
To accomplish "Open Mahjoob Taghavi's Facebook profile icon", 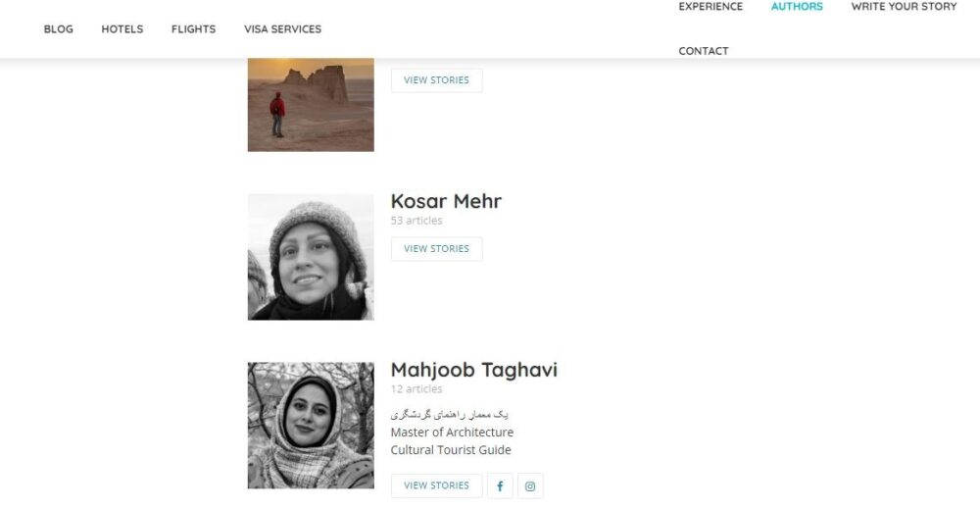I will tap(500, 485).
